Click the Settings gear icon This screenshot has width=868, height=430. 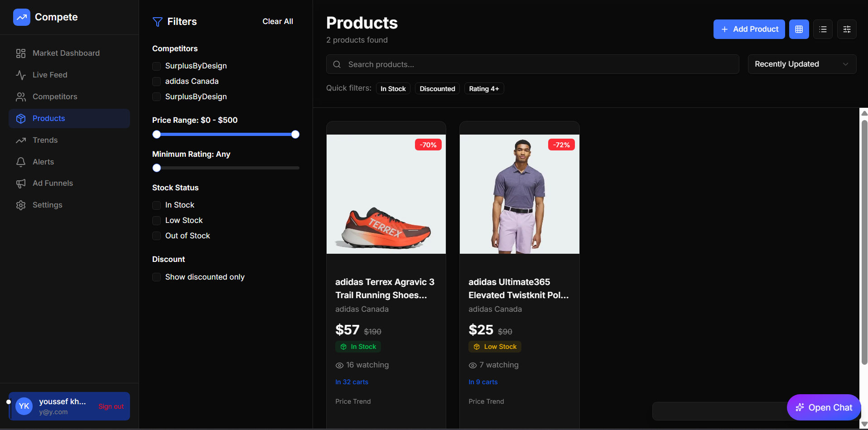(x=21, y=205)
